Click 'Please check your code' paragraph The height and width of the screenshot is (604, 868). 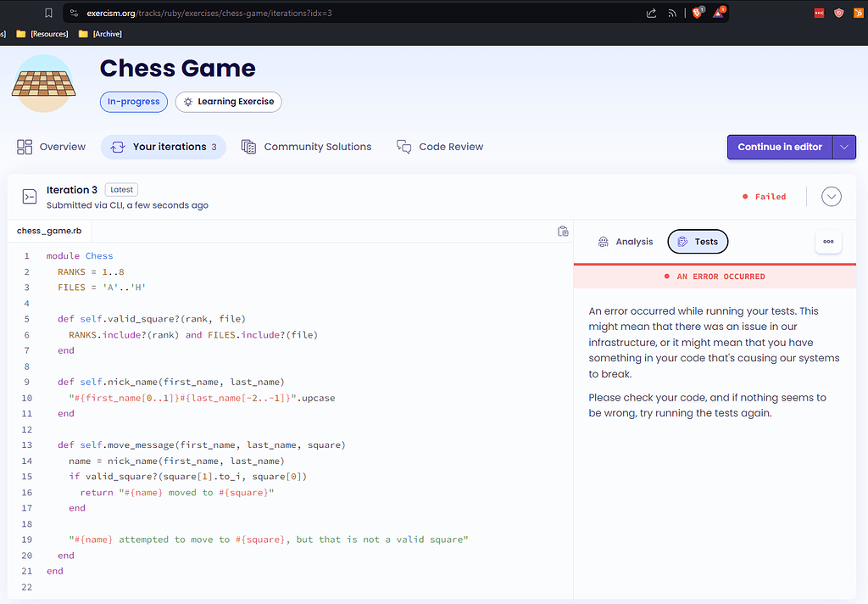[708, 405]
